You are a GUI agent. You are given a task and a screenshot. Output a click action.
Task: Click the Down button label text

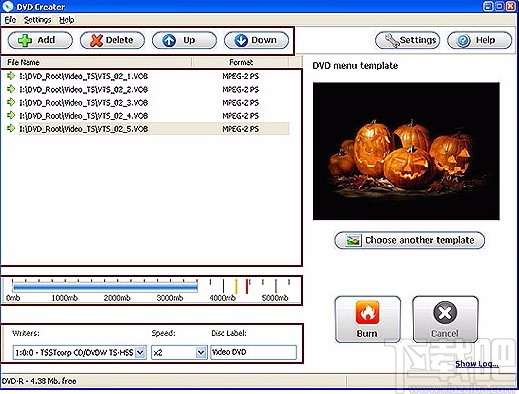point(264,40)
